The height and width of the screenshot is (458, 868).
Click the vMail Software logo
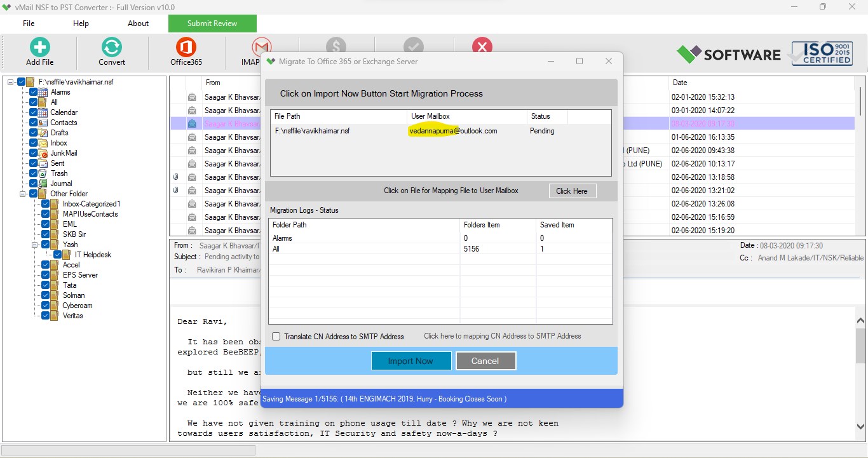click(x=729, y=54)
